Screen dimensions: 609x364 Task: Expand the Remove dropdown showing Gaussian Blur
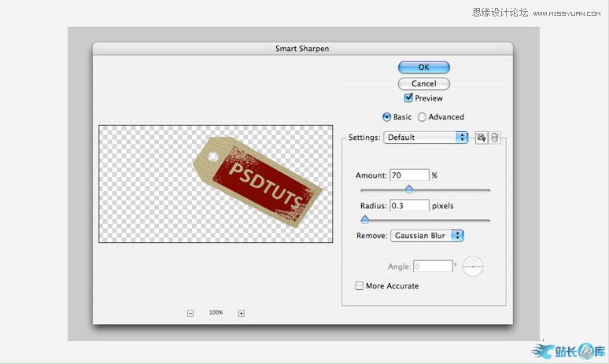click(426, 235)
